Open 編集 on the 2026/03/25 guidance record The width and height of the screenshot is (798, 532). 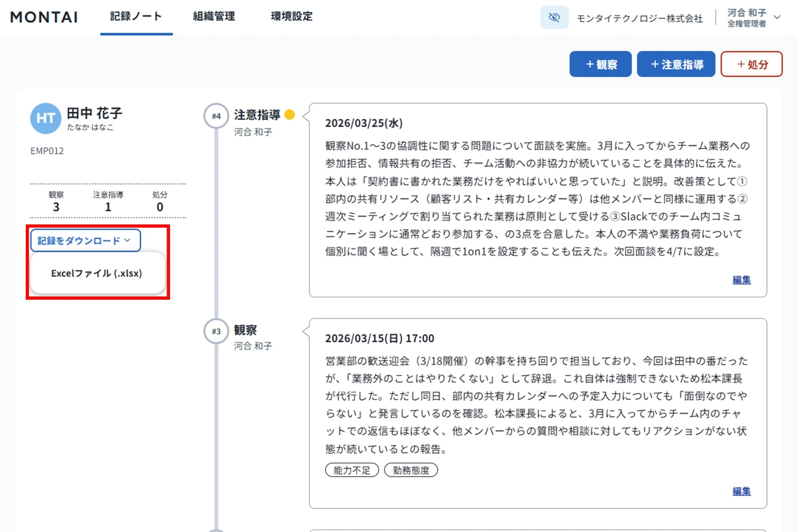(742, 280)
